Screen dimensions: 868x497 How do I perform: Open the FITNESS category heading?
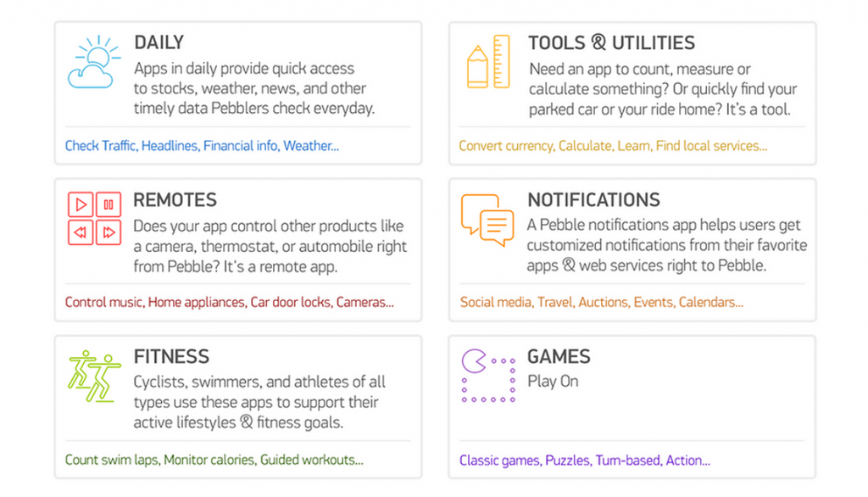coord(171,356)
